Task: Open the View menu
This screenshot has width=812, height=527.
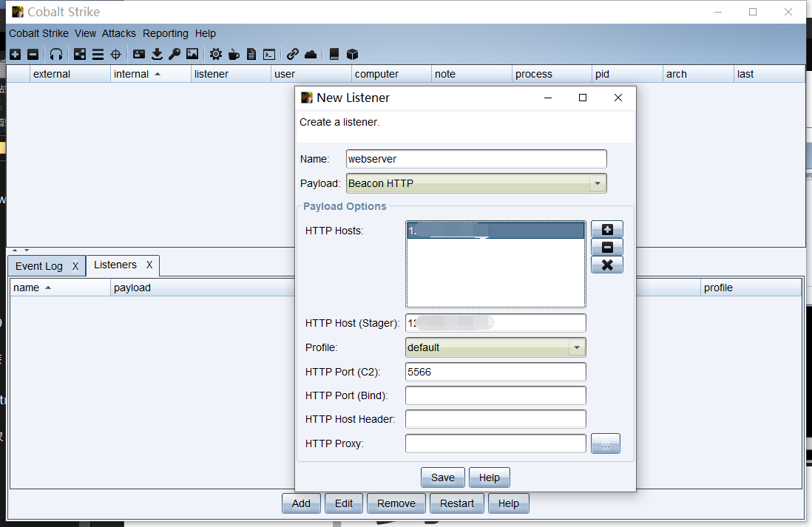Action: click(86, 33)
